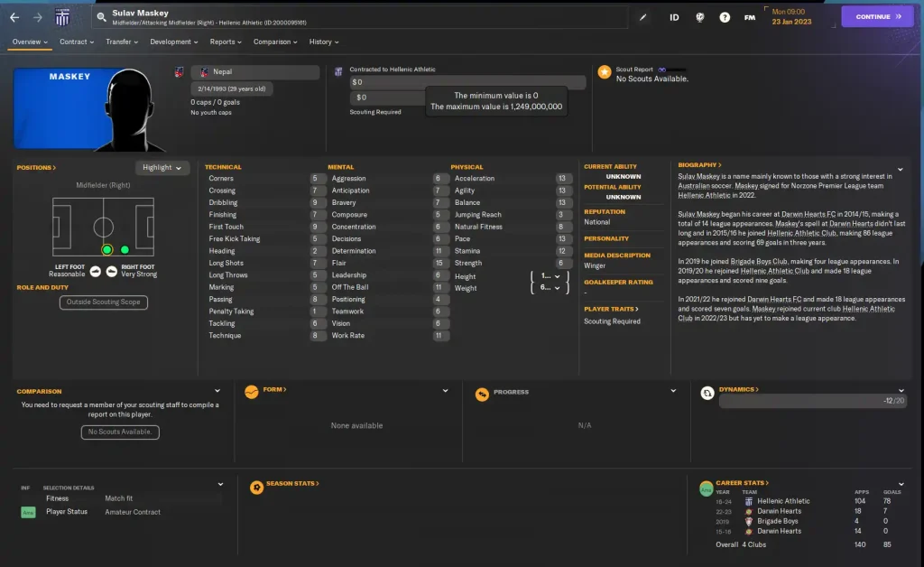The height and width of the screenshot is (567, 924).
Task: Open the Reports menu
Action: click(226, 42)
